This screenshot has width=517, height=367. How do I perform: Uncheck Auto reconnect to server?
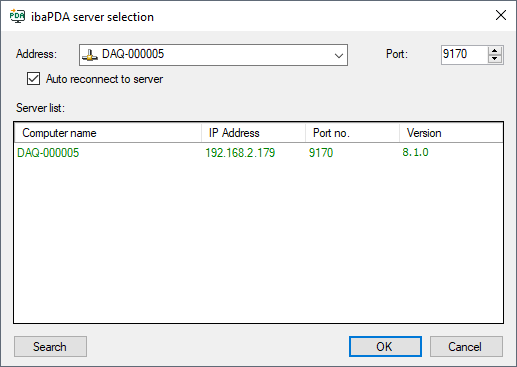33,79
